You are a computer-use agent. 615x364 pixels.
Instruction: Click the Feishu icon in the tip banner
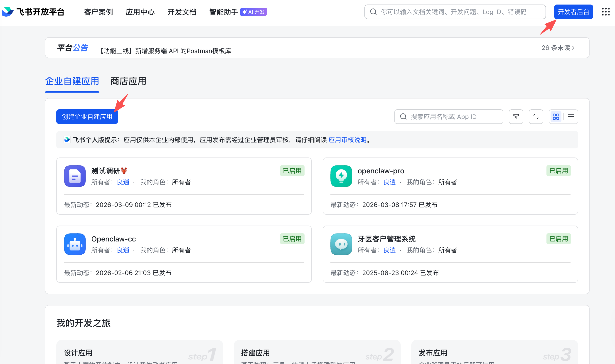(x=67, y=140)
